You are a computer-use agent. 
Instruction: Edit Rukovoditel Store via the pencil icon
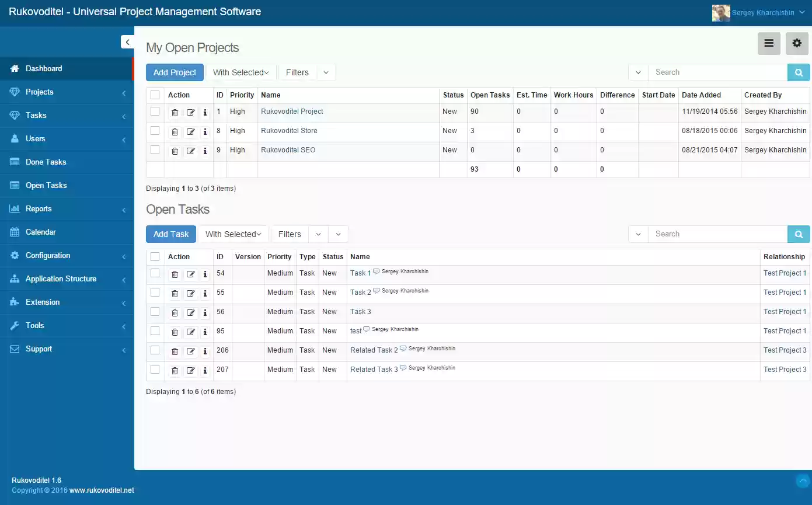(x=190, y=131)
